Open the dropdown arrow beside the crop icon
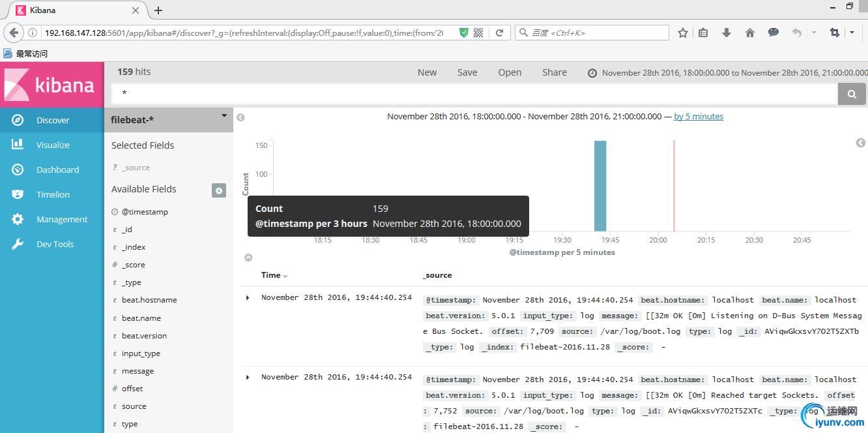The image size is (868, 433). (852, 33)
